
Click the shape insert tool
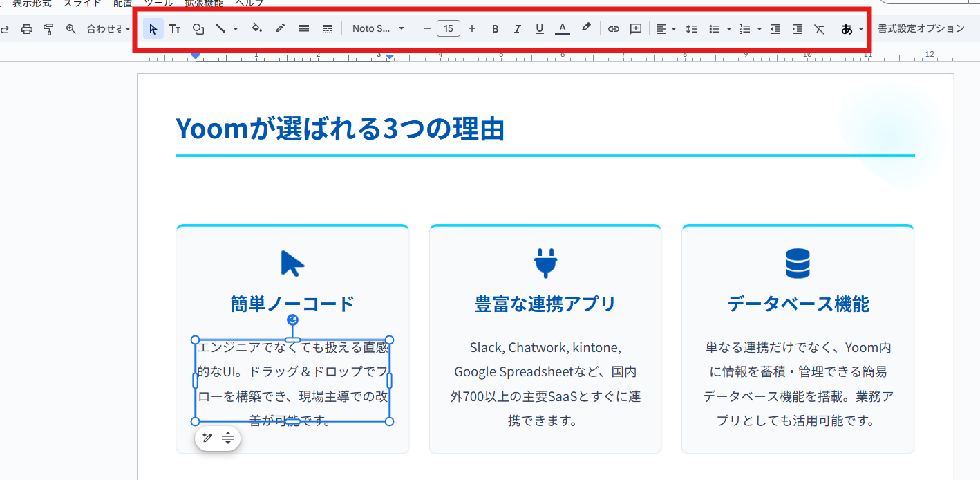coord(198,28)
